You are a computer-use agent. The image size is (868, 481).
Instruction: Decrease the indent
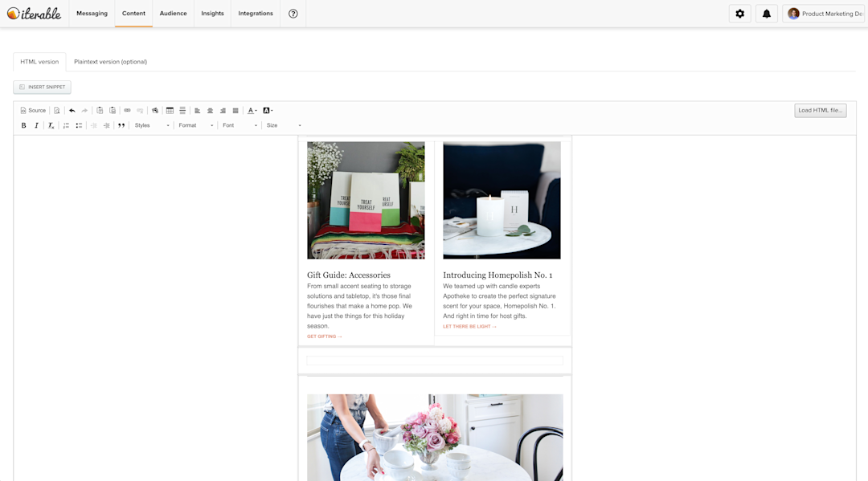coord(93,125)
